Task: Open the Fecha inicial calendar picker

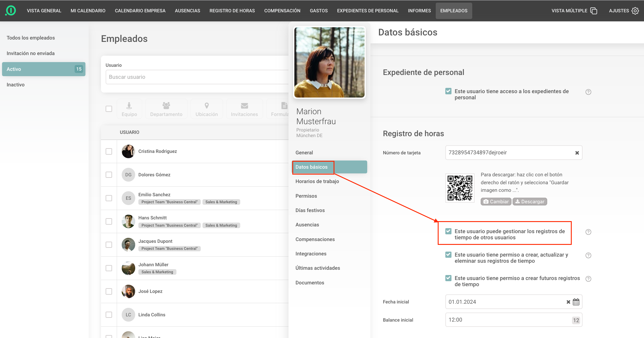Action: point(576,302)
